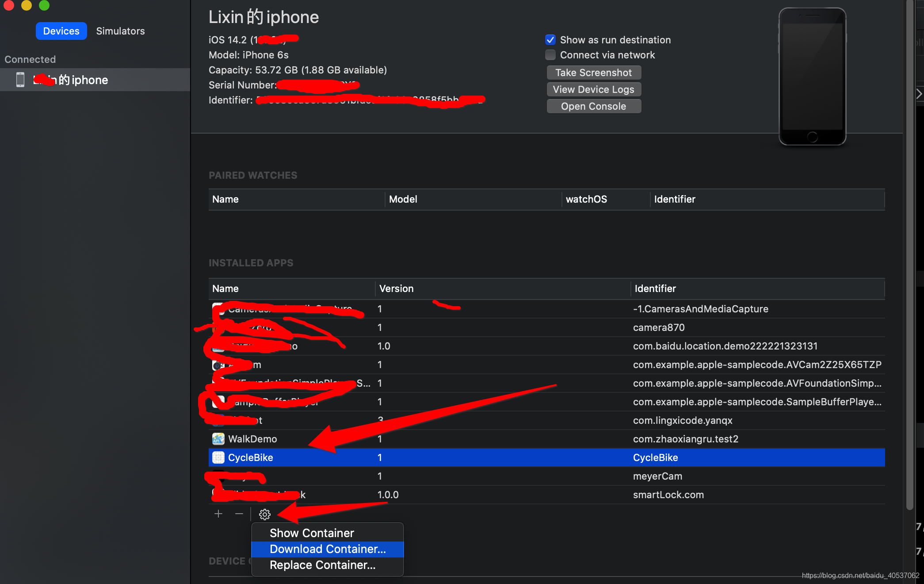Select the AVFoundationSimp... identifier cell

pyautogui.click(x=757, y=383)
